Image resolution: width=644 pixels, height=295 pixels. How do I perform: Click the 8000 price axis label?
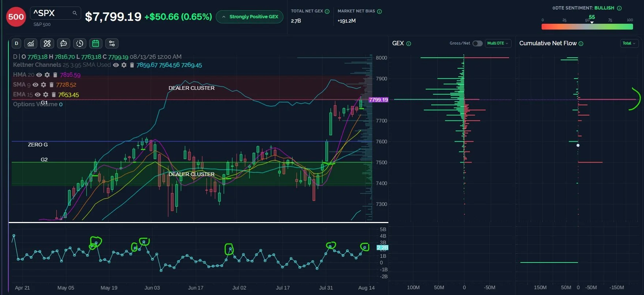pyautogui.click(x=381, y=58)
